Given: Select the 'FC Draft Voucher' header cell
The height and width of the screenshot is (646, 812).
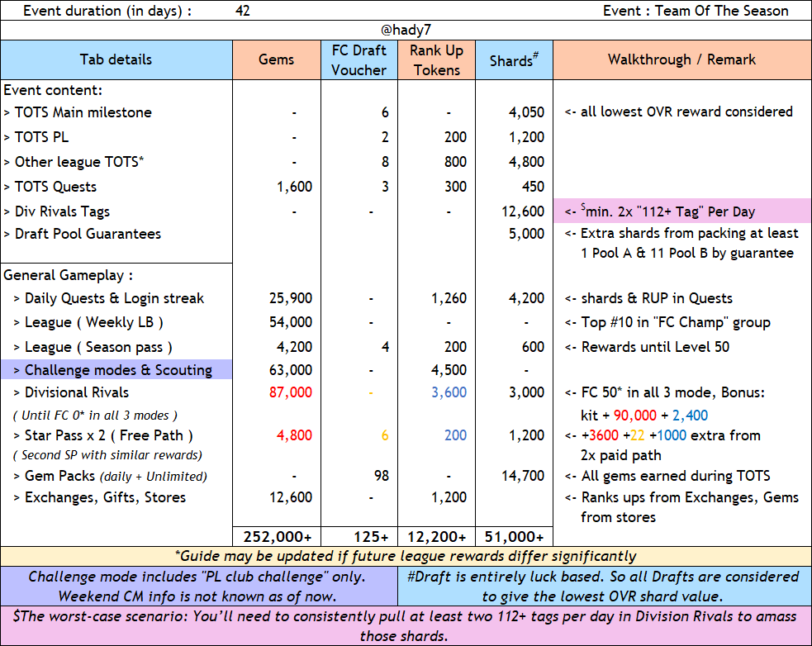Looking at the screenshot, I should point(359,59).
